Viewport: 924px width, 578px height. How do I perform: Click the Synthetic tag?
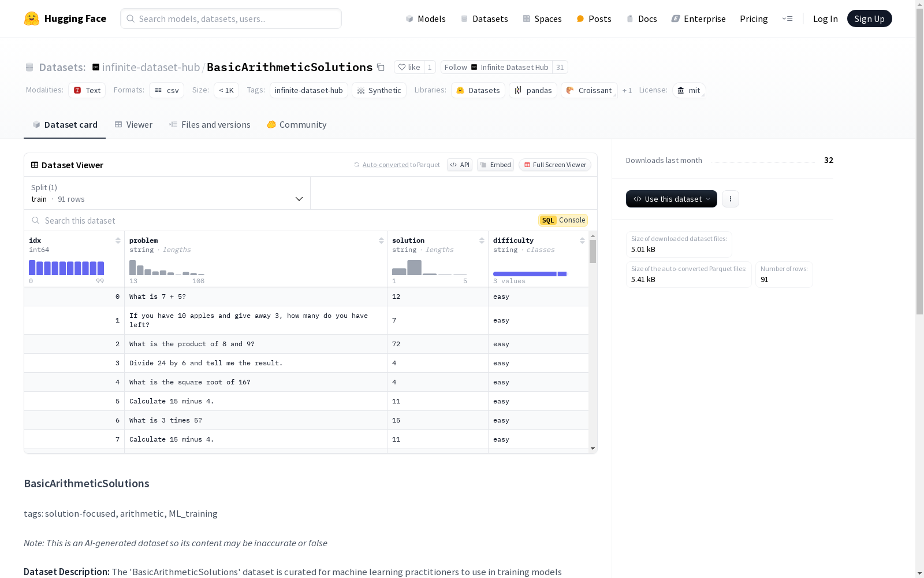pyautogui.click(x=379, y=90)
